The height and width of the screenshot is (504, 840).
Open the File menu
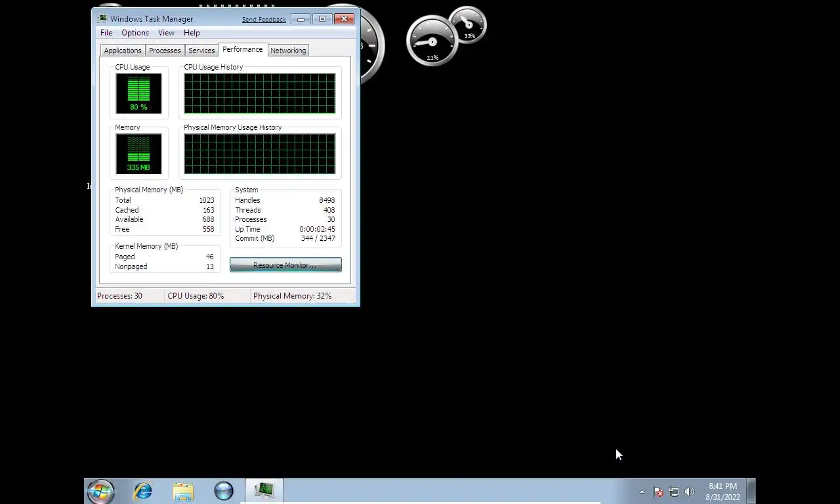pos(106,33)
